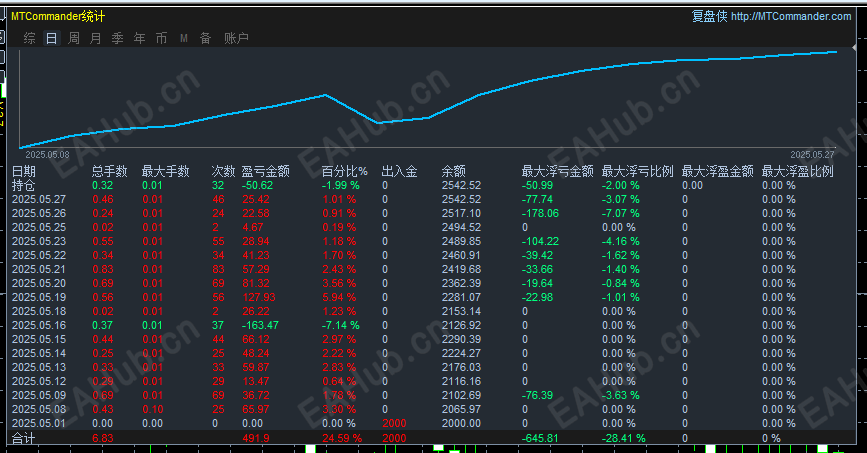Image resolution: width=867 pixels, height=453 pixels.
Task: Click the -7.14 % percentage cell
Action: [341, 325]
